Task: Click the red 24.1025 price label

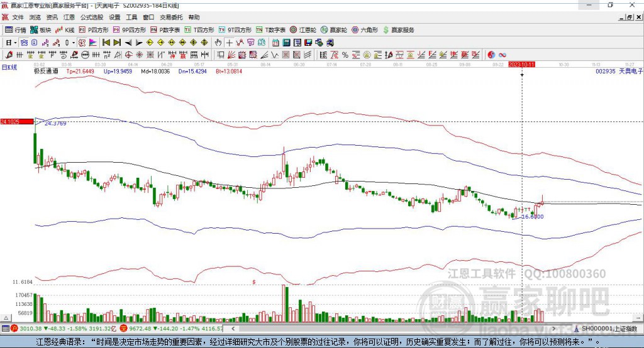Action: 17,121
